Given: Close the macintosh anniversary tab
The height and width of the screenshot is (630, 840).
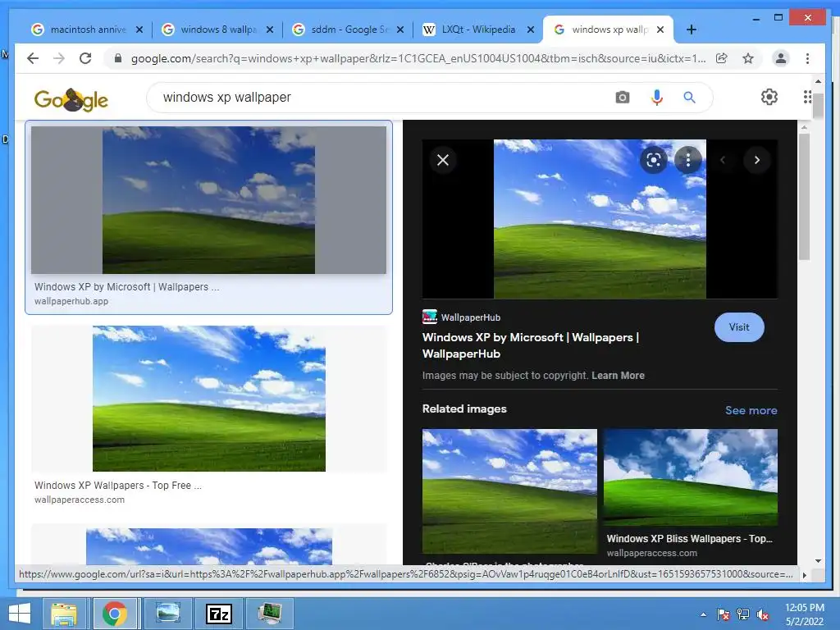Looking at the screenshot, I should point(139,30).
